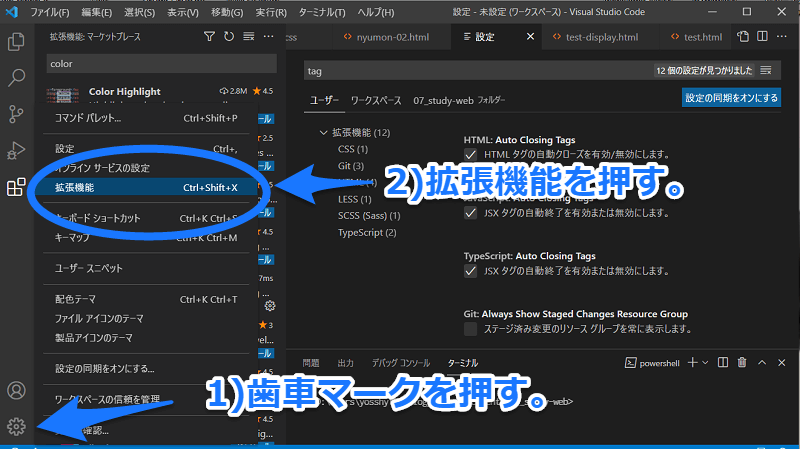
Task: Maximize terminal panel with the up chevron
Action: (x=763, y=362)
